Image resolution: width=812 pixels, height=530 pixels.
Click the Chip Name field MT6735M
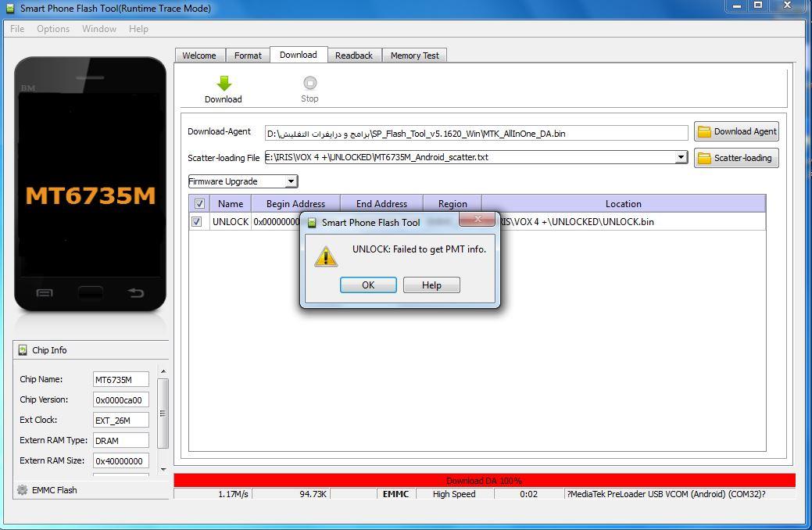pyautogui.click(x=120, y=379)
